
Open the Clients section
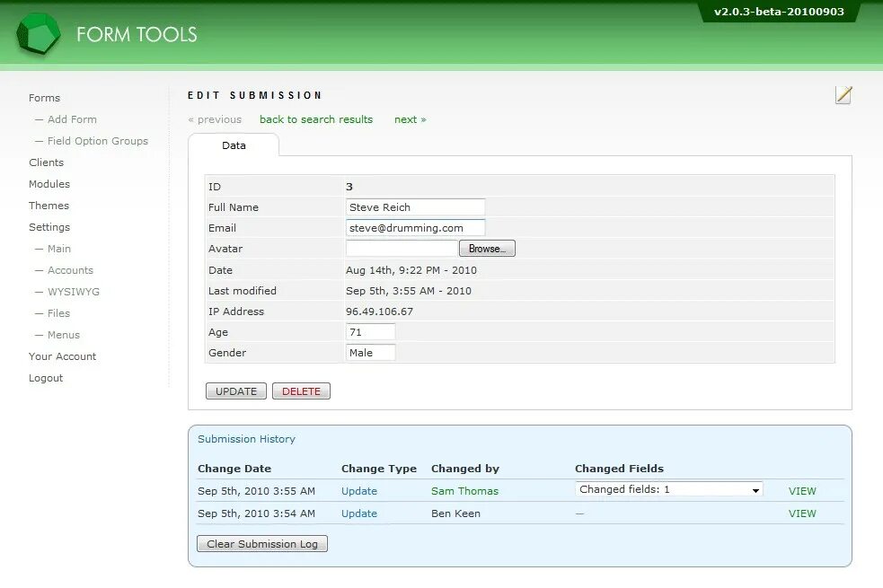point(46,162)
